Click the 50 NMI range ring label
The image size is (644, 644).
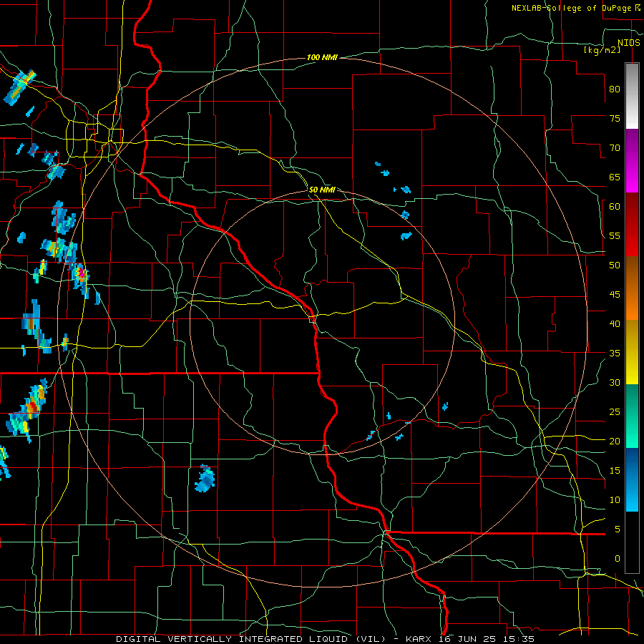pos(321,190)
